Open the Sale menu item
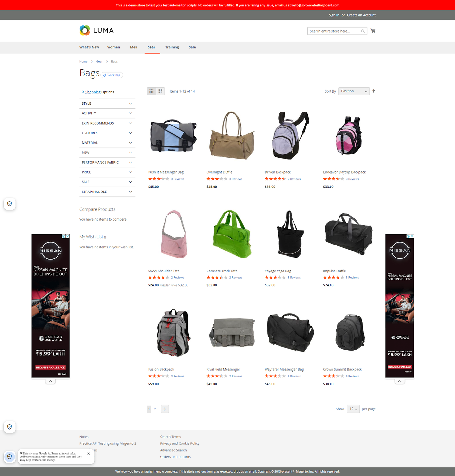 pyautogui.click(x=192, y=47)
